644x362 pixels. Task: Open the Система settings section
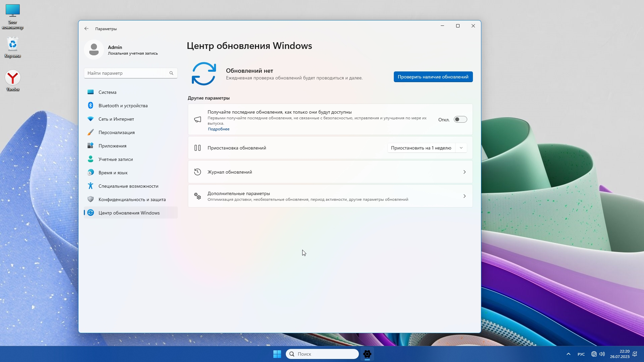tap(107, 92)
